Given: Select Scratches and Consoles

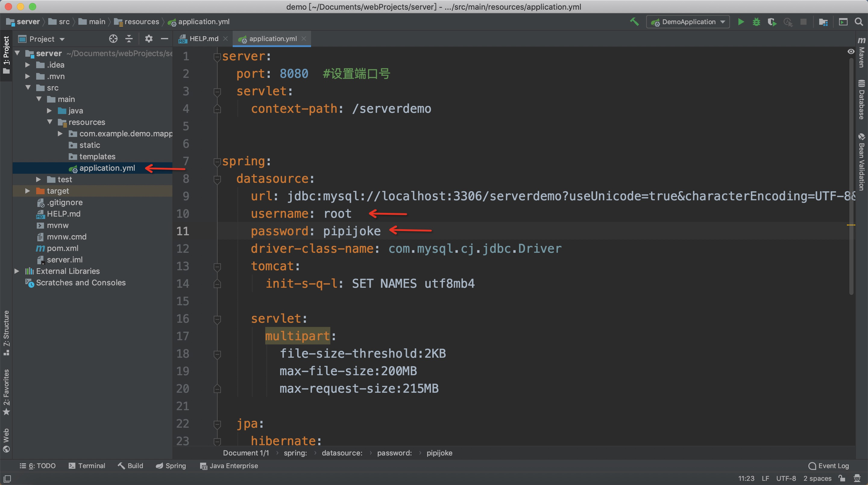Looking at the screenshot, I should 81,283.
